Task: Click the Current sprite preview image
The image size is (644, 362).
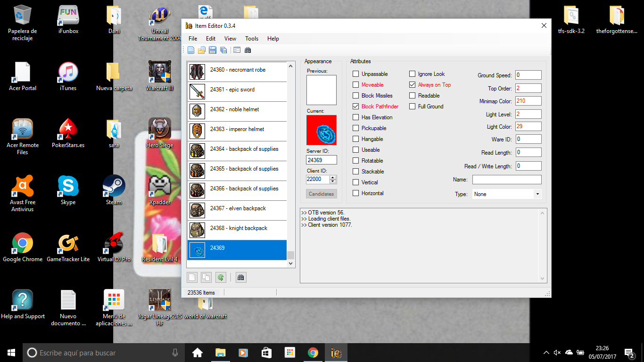Action: 322,130
